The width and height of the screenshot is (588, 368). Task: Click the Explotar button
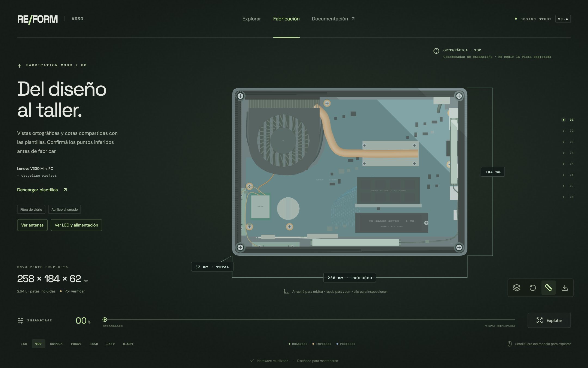(x=549, y=320)
